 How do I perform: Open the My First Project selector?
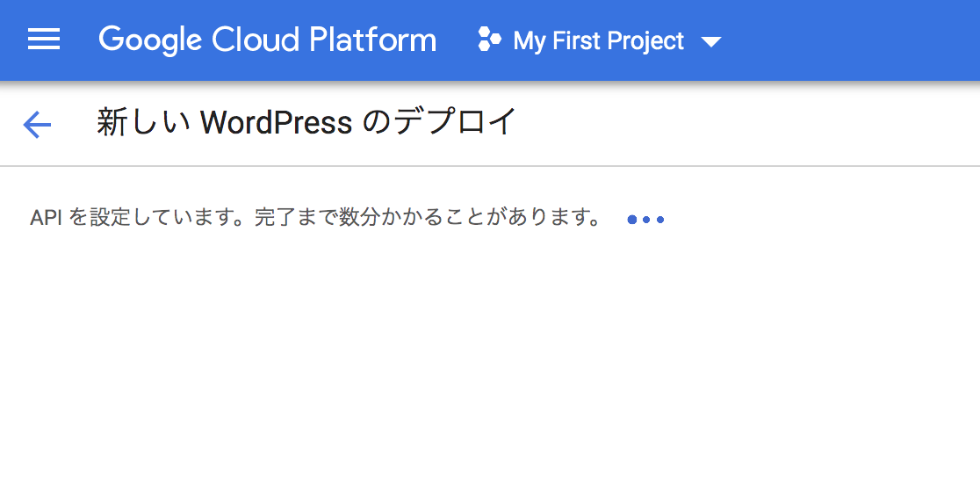coord(600,40)
